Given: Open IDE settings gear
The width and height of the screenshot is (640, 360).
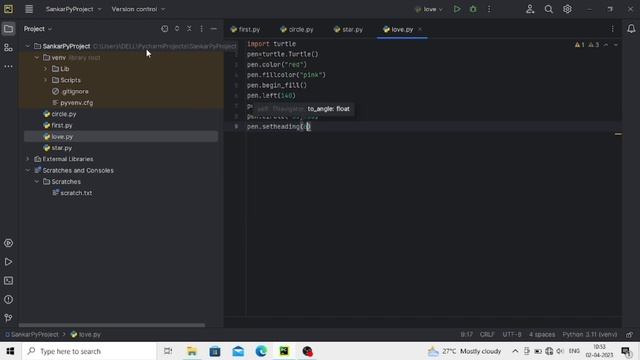Looking at the screenshot, I should (x=567, y=9).
